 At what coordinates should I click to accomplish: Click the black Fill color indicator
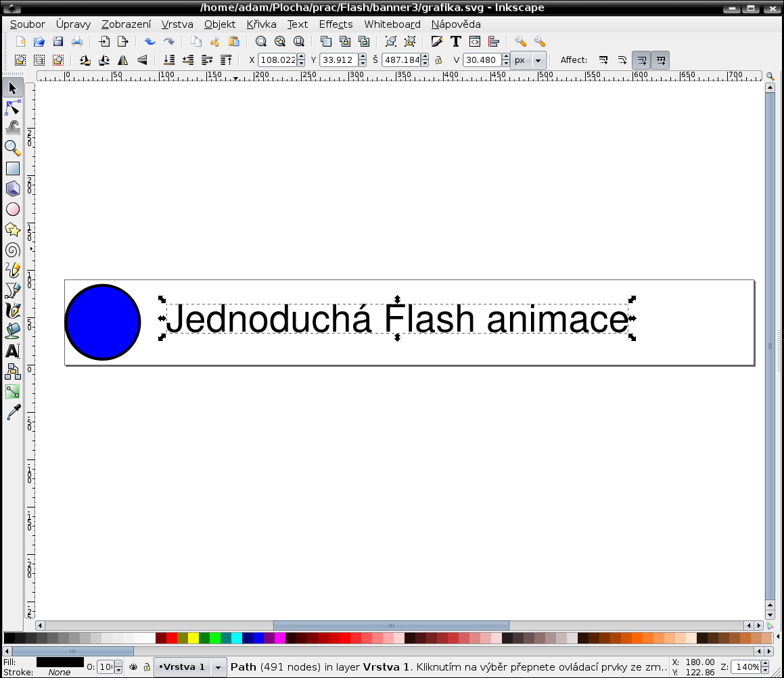tap(60, 662)
